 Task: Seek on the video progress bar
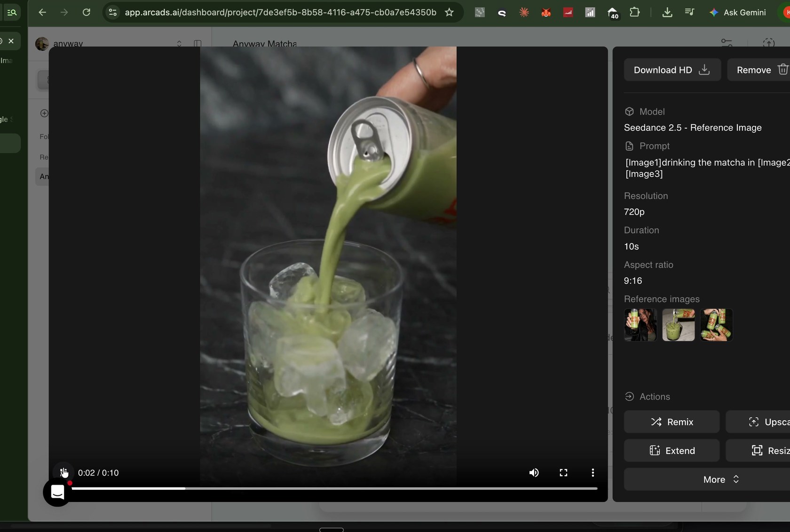[334, 488]
